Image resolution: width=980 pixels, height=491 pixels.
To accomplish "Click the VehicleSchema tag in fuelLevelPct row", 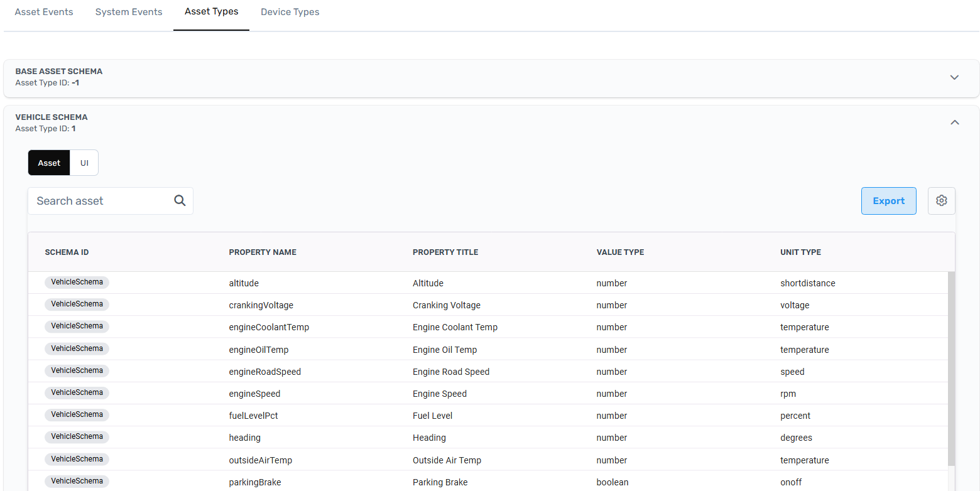I will [77, 415].
